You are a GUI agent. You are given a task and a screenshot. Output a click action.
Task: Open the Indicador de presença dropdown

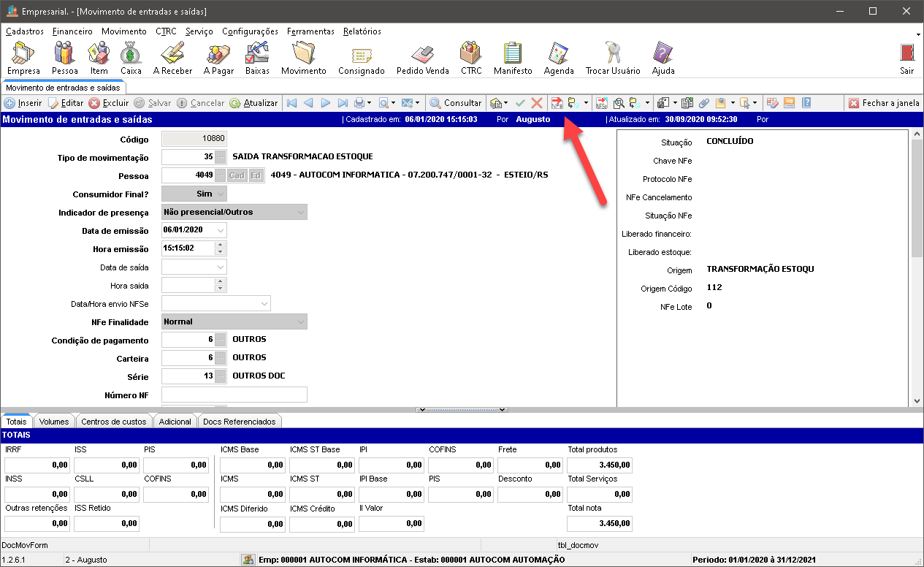[x=300, y=212]
